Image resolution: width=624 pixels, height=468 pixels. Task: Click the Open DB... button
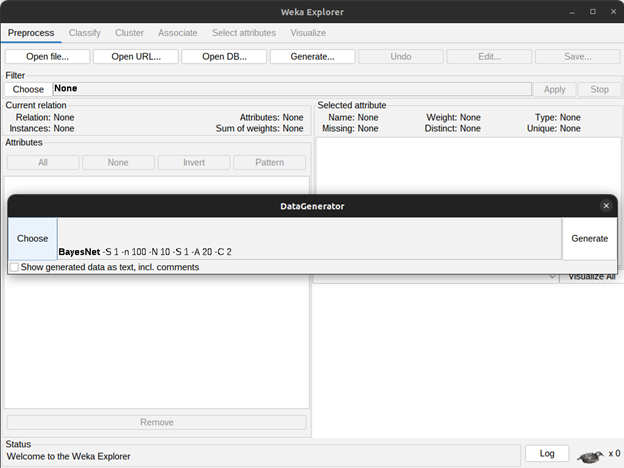(224, 57)
